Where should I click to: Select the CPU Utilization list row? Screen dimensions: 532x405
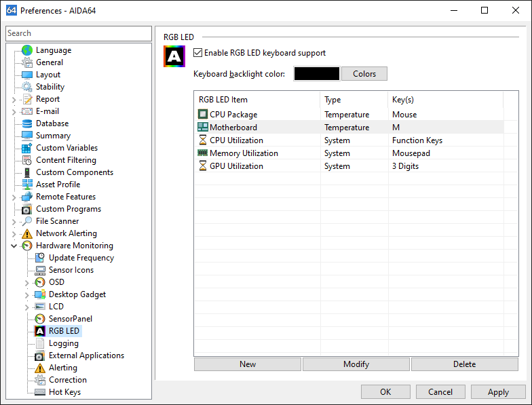(349, 140)
